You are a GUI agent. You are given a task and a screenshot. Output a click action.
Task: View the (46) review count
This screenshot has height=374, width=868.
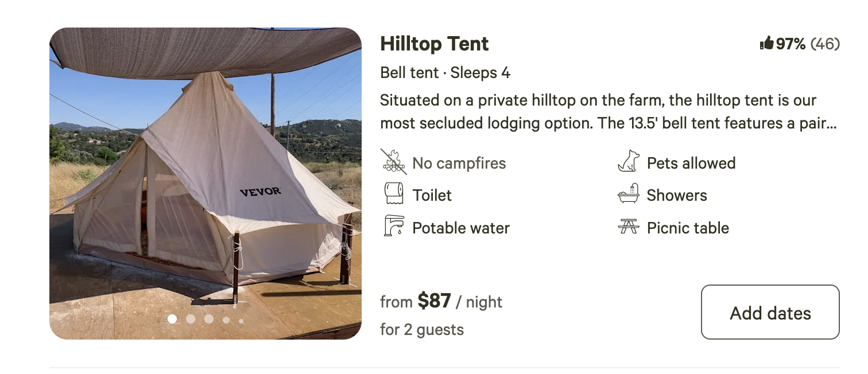[826, 44]
